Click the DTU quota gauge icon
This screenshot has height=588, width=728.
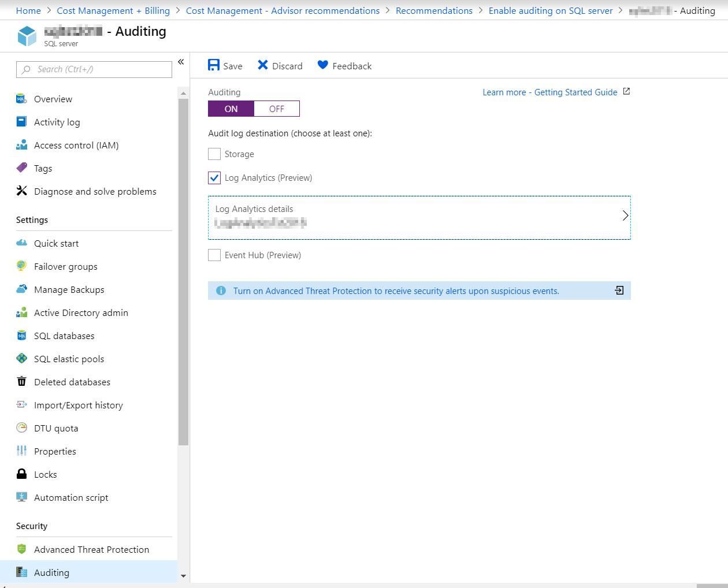coord(21,427)
